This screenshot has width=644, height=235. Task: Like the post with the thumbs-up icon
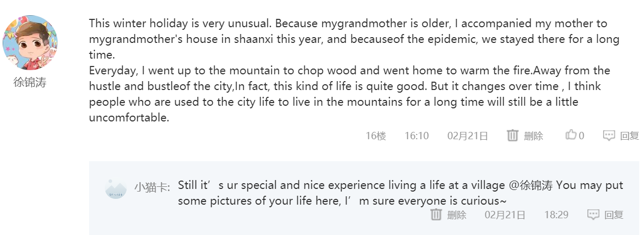tap(571, 135)
